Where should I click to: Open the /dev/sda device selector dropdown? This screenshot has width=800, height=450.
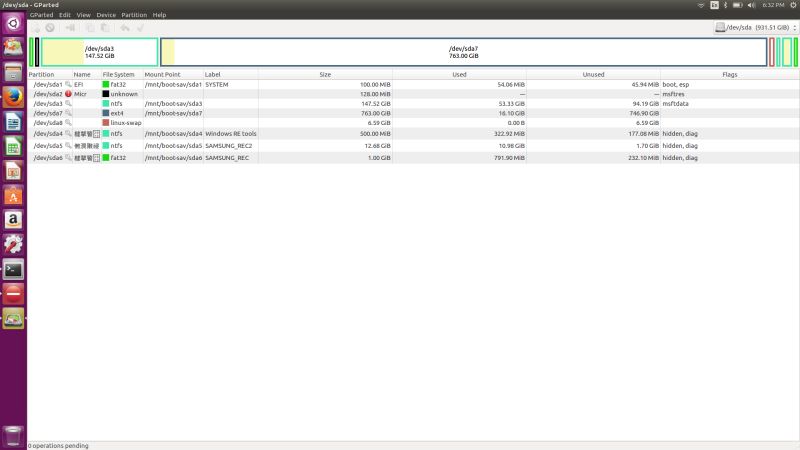pyautogui.click(x=756, y=28)
